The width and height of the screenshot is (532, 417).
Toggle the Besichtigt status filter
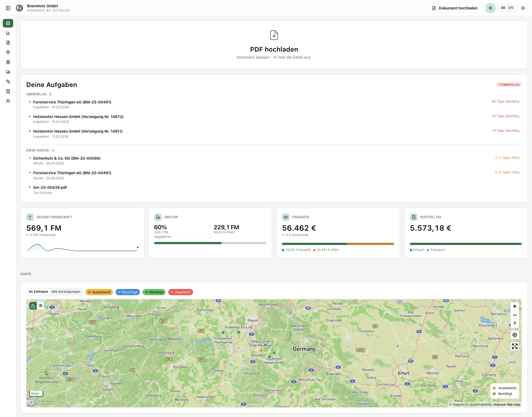[128, 292]
